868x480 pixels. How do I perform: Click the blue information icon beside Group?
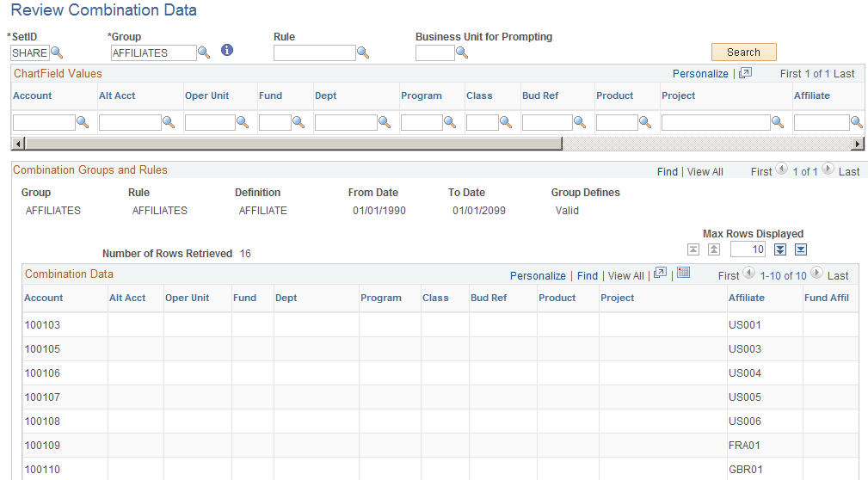coord(227,51)
